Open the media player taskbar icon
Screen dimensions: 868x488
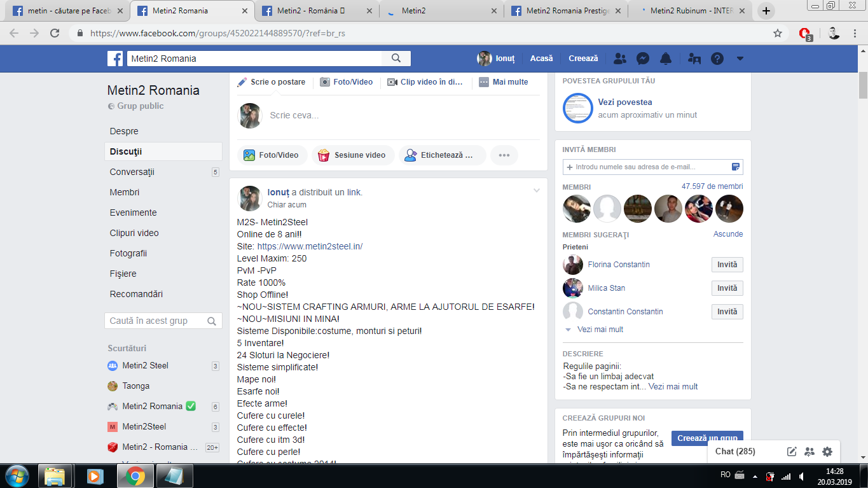[94, 476]
